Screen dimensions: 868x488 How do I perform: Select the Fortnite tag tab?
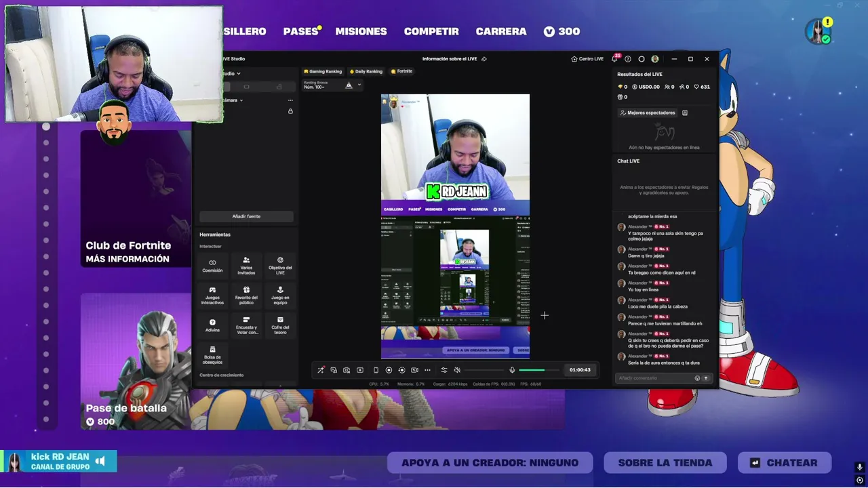401,71
